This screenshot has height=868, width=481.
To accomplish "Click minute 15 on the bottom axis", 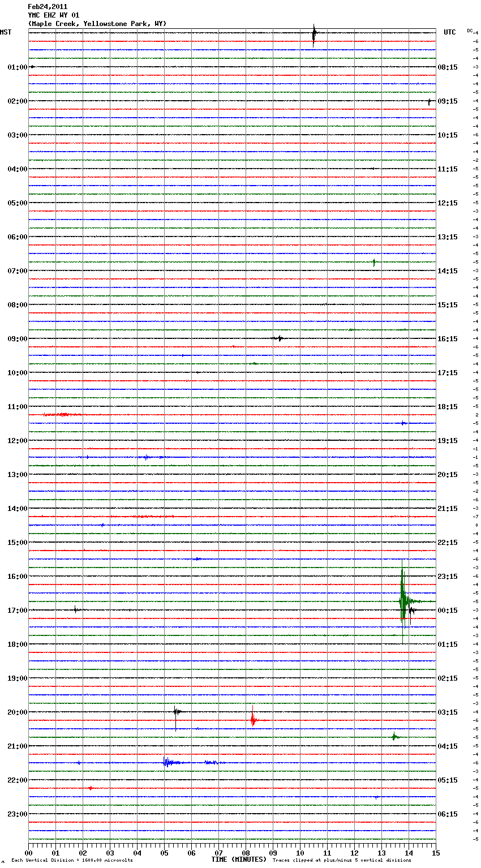I will pyautogui.click(x=436, y=853).
